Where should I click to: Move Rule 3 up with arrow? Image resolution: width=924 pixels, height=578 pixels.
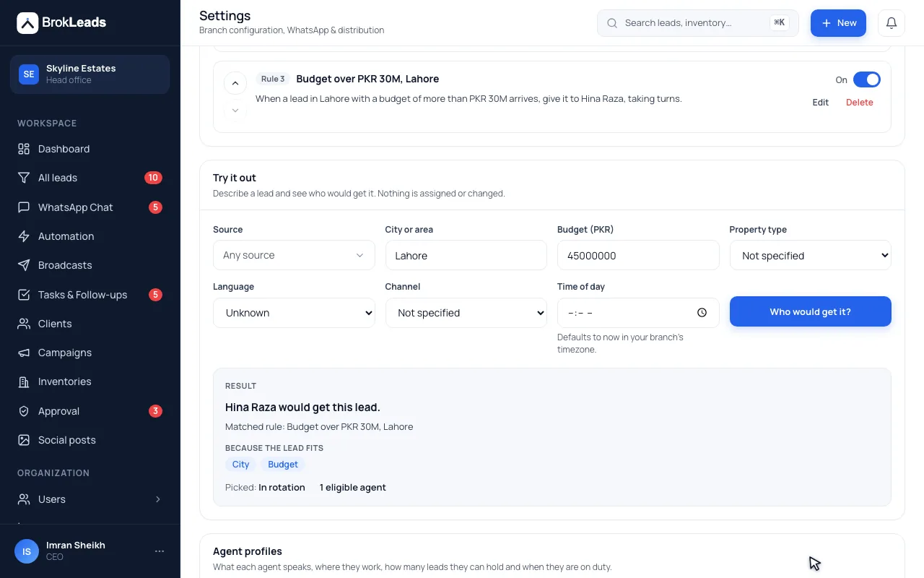coord(235,84)
